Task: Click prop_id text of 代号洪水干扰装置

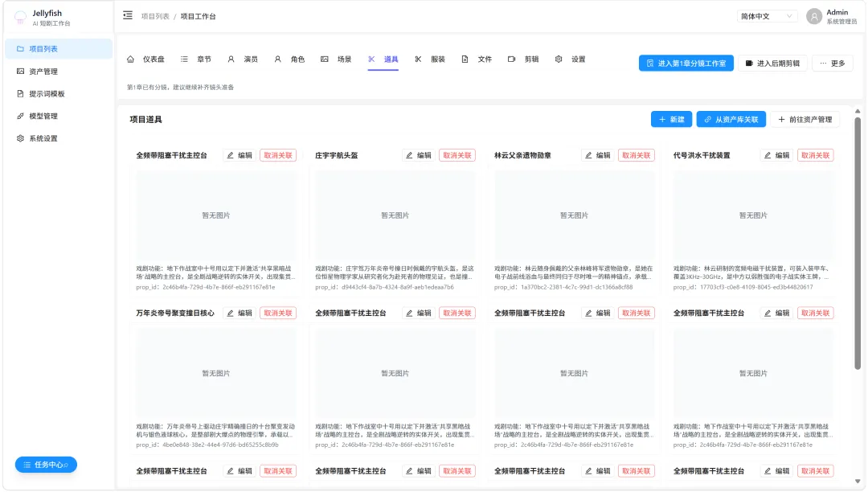Action: point(743,287)
